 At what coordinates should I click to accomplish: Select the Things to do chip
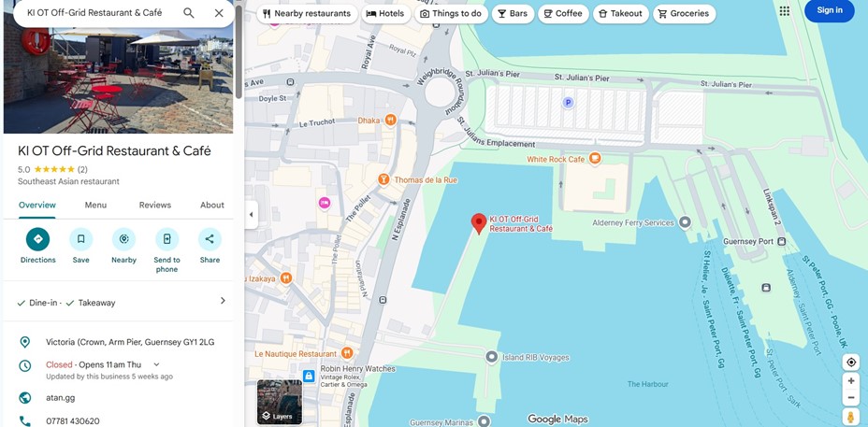[x=451, y=14]
